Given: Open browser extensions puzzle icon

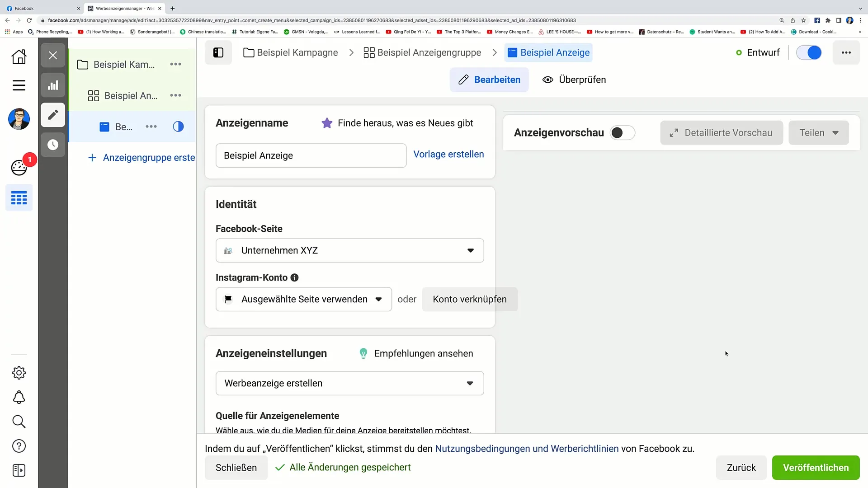Looking at the screenshot, I should pyautogui.click(x=828, y=20).
